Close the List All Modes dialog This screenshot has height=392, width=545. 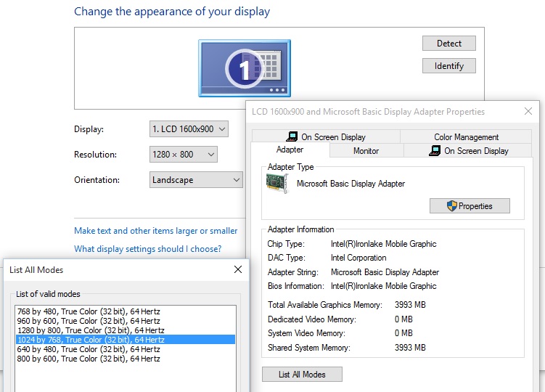(238, 269)
